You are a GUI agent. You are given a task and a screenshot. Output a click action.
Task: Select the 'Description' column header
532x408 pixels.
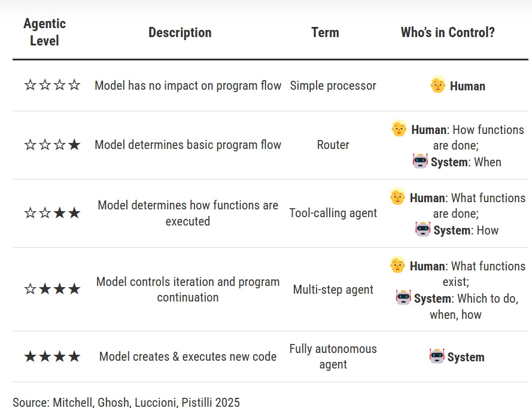pos(180,32)
